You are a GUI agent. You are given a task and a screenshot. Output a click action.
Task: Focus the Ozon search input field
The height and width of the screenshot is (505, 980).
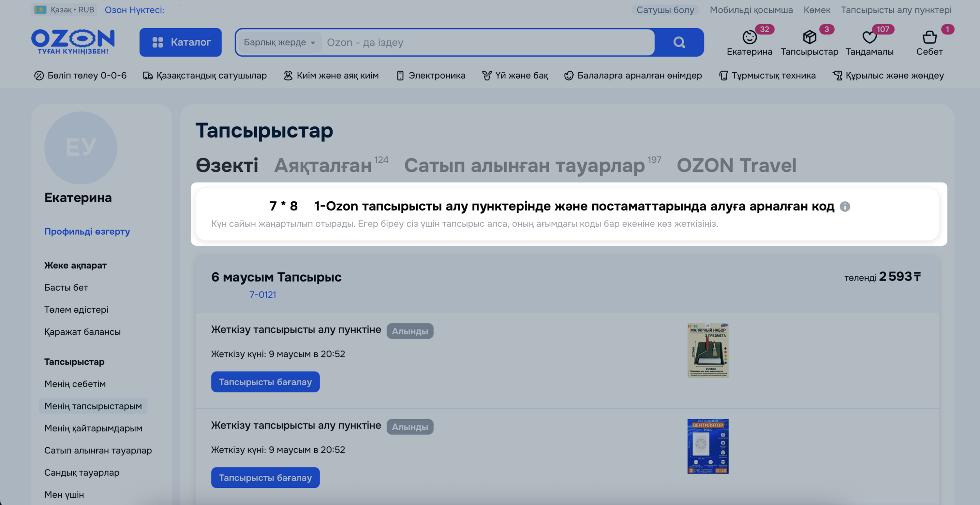coord(488,42)
